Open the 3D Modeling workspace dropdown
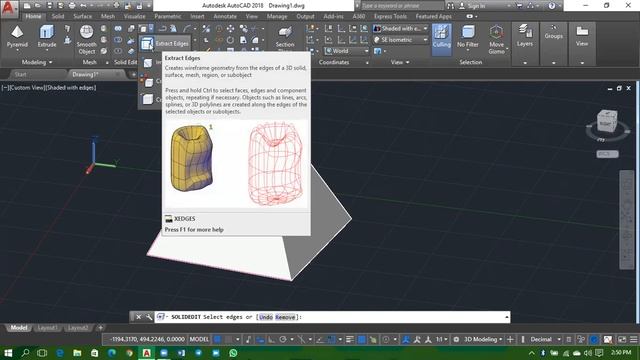The width and height of the screenshot is (640, 360). click(483, 339)
